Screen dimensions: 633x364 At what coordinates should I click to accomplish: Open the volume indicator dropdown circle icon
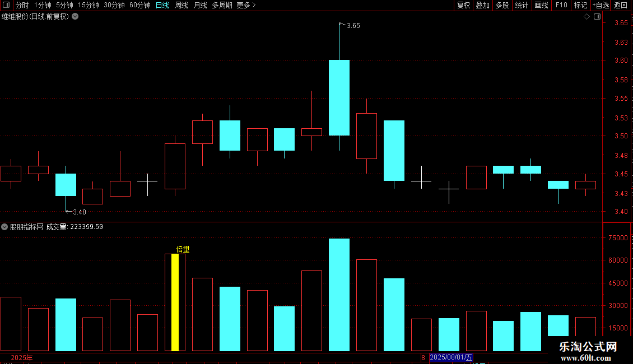4,227
